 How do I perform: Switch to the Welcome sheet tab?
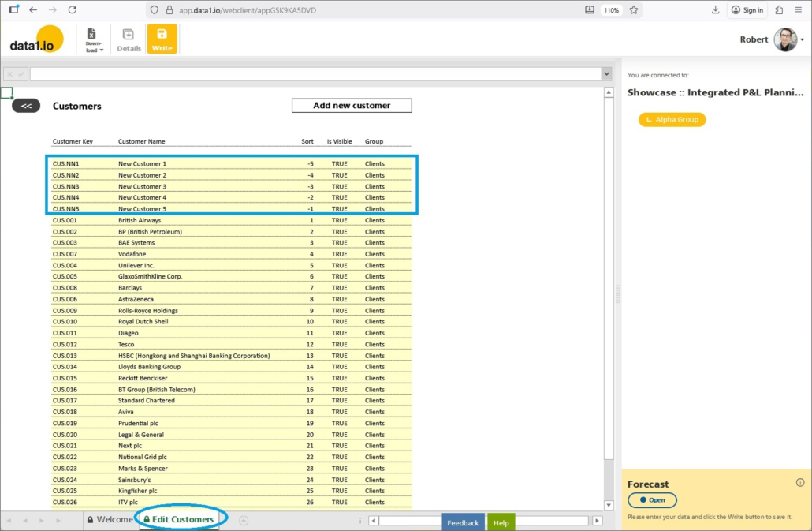[110, 519]
